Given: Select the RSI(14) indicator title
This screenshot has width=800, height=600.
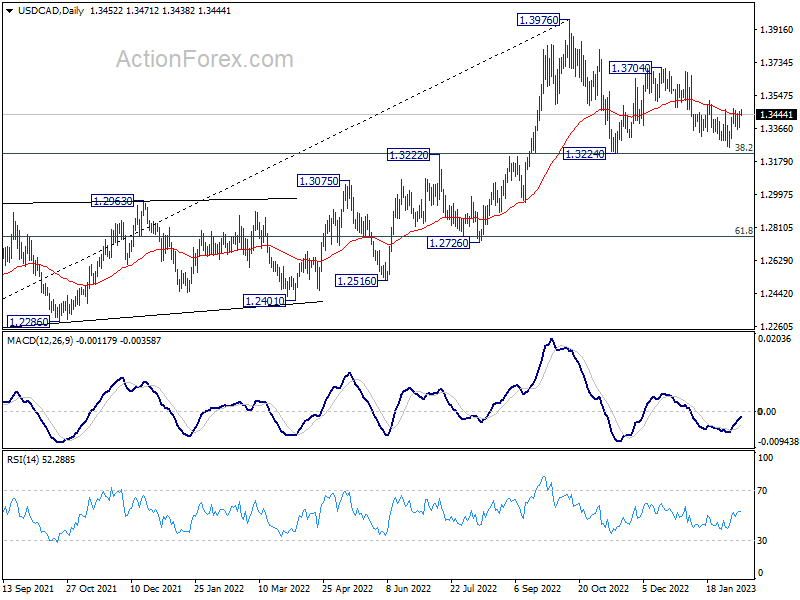Looking at the screenshot, I should tap(23, 460).
